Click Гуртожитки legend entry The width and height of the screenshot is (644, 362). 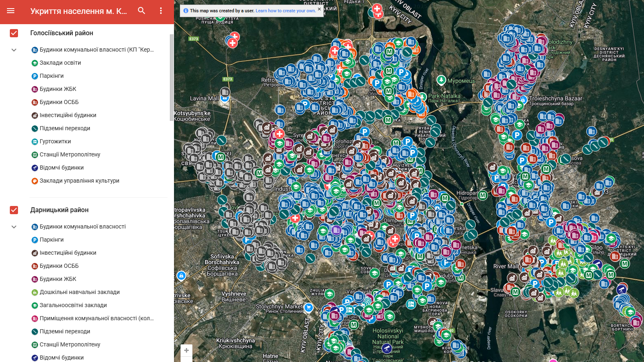[55, 141]
